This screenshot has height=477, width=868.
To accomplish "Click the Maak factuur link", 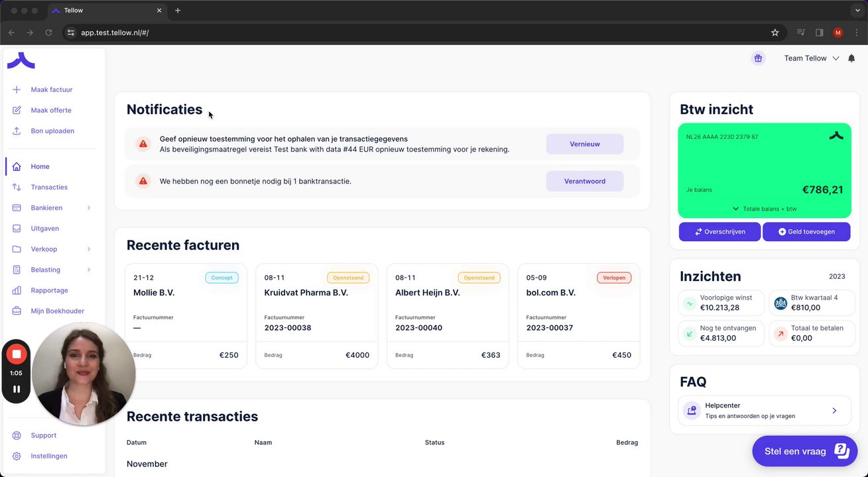I will tap(52, 89).
